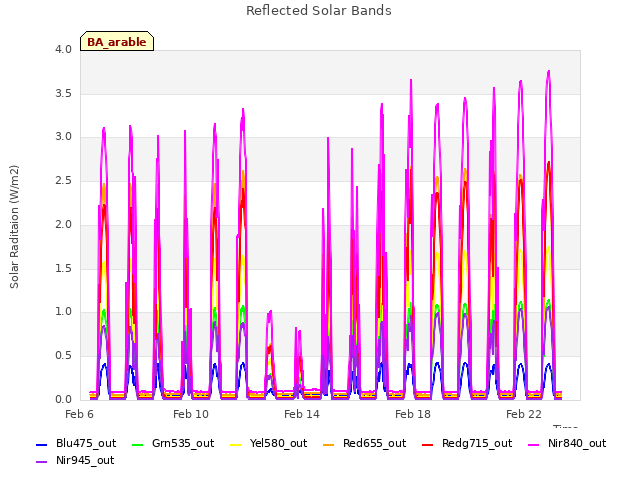Screen dimensions: 640x480
Task: Click the yellow Yel580_out legend color marker
Action: point(236,444)
